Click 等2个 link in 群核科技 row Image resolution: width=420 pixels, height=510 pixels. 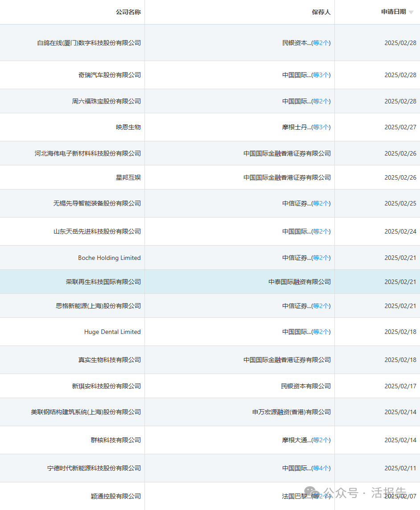[321, 440]
